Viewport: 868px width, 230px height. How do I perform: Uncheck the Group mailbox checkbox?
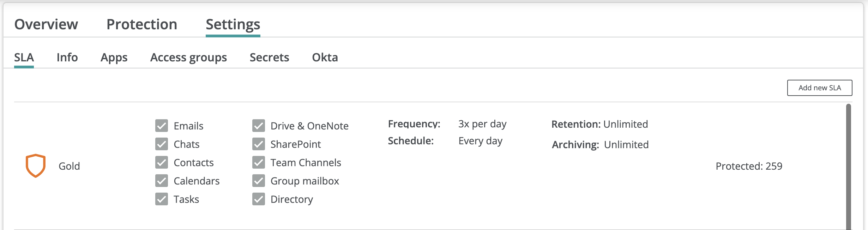pyautogui.click(x=259, y=181)
